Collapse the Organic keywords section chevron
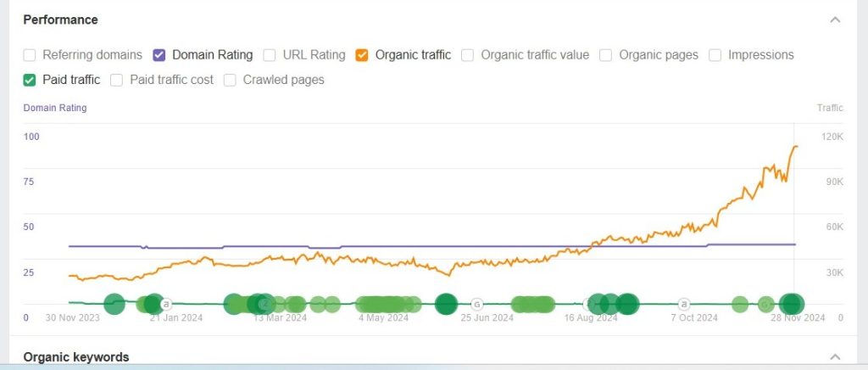 (x=835, y=357)
